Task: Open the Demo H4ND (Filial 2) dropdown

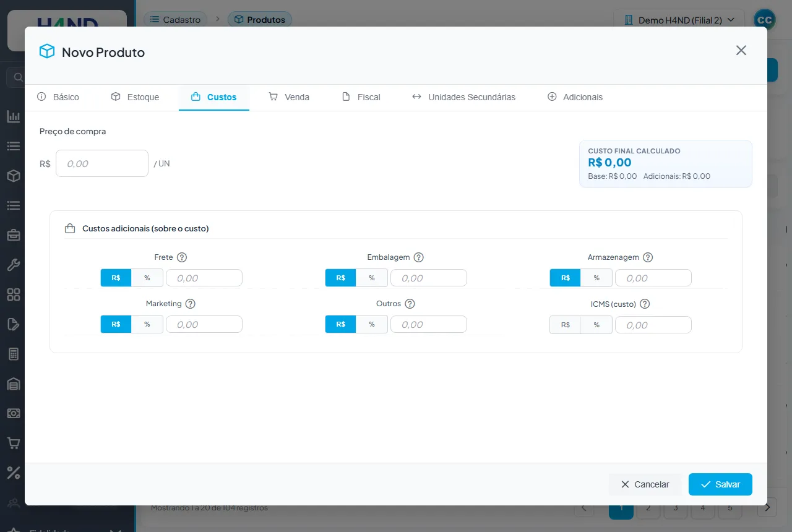Action: pos(679,20)
